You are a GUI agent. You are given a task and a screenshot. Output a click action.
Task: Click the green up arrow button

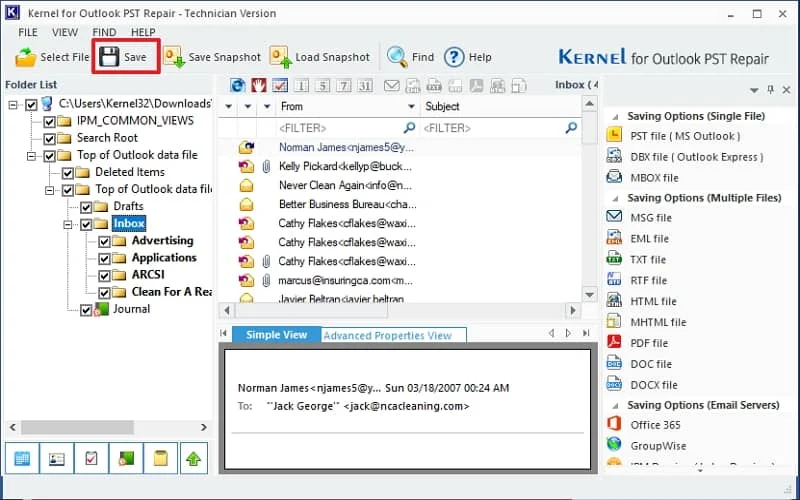(x=194, y=458)
